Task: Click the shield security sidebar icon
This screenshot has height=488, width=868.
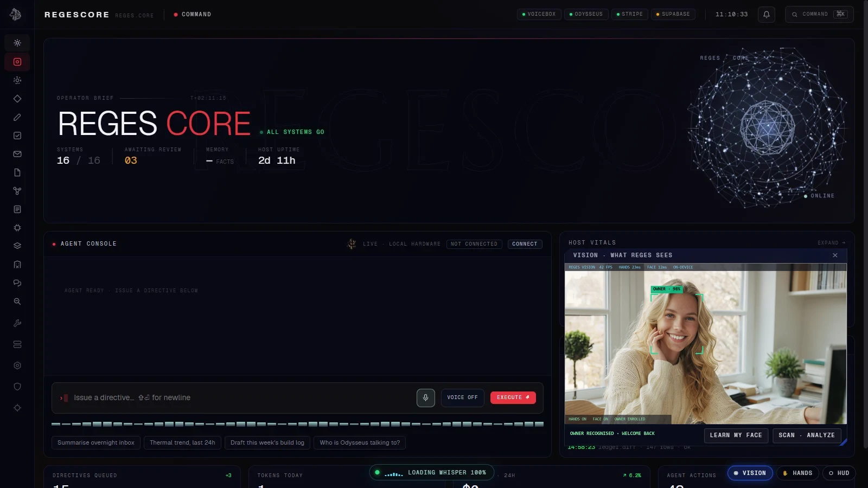Action: click(x=17, y=387)
